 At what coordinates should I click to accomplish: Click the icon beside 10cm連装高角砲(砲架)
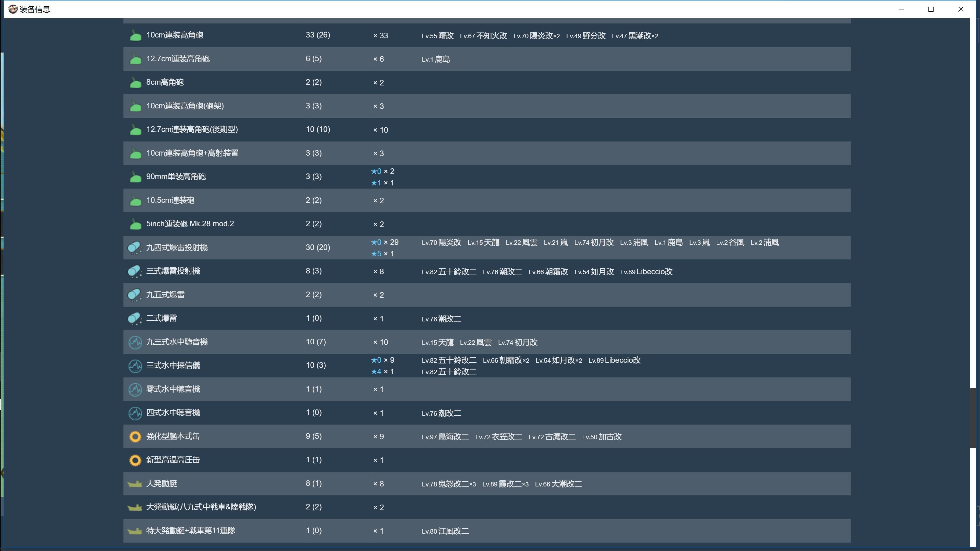135,106
